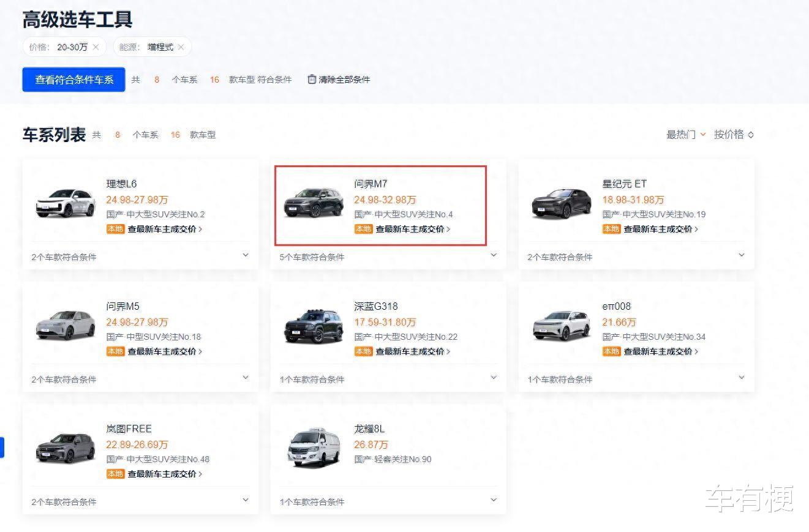Open the 深蓝G318 title link
809x532 pixels.
[x=375, y=306]
